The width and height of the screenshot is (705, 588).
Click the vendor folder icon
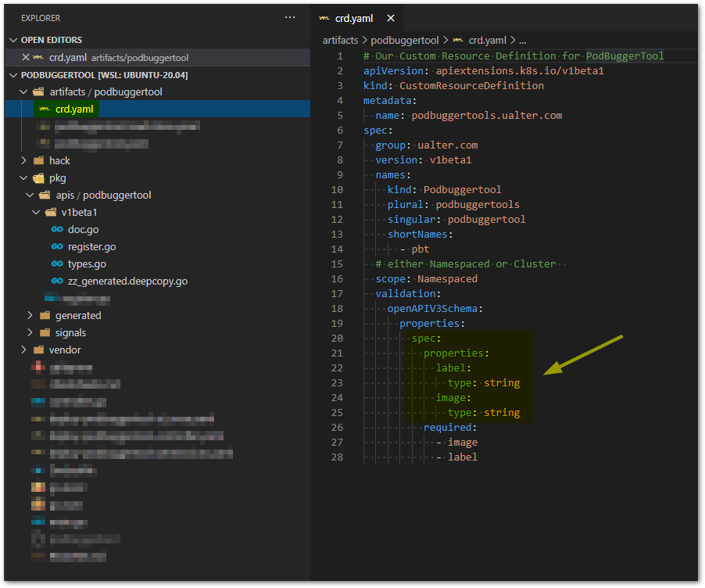click(x=38, y=350)
